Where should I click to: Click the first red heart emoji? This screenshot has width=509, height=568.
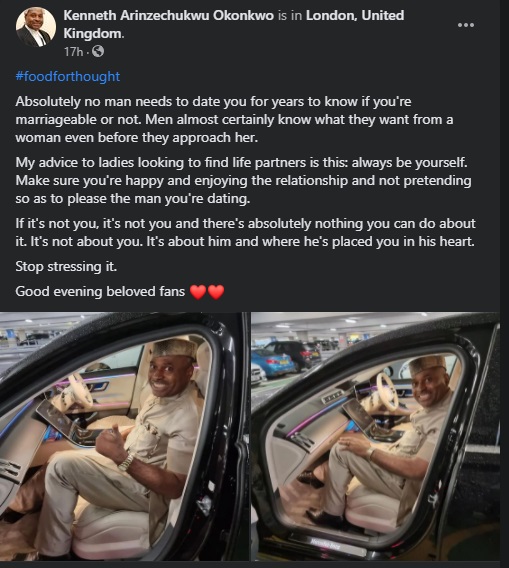pos(198,292)
